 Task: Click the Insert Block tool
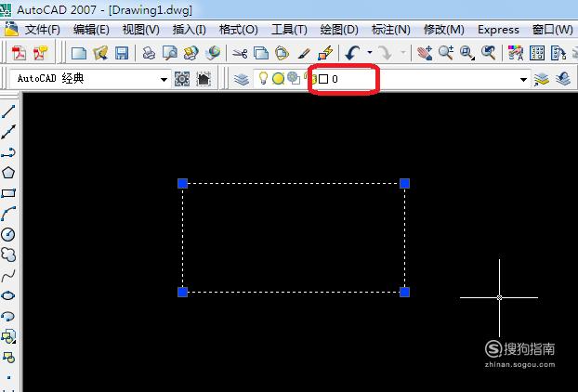click(8, 336)
